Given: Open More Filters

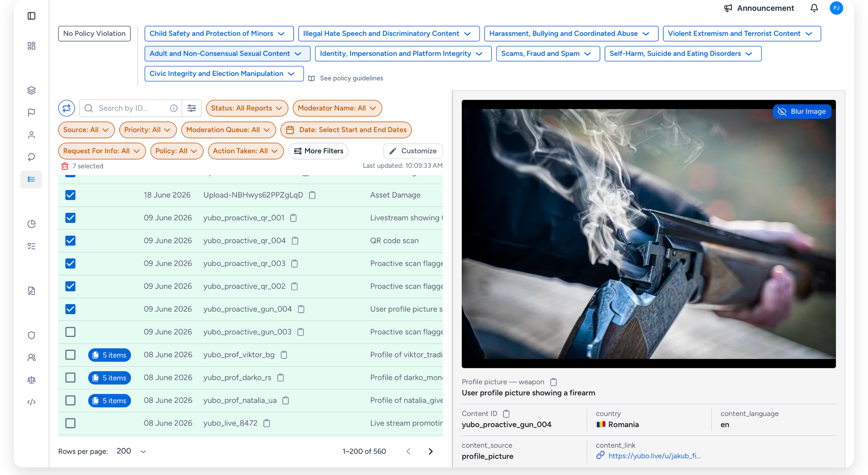Looking at the screenshot, I should (318, 151).
